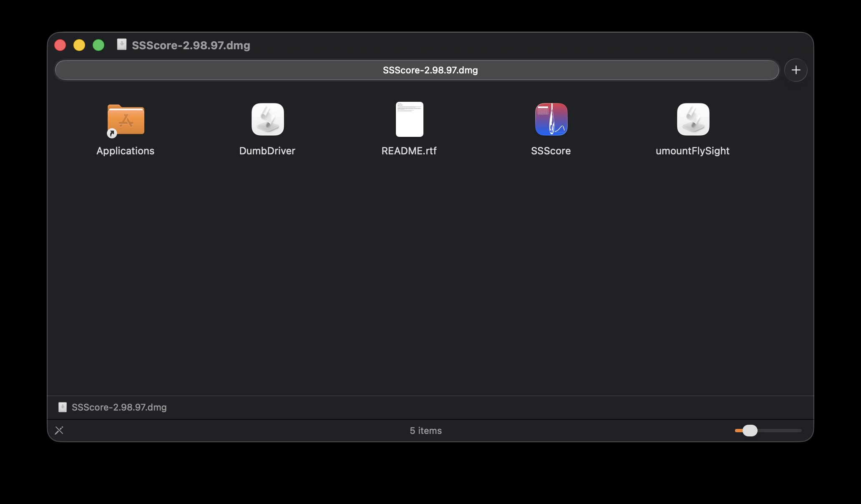Click the tools icon in status bar

[x=59, y=430]
